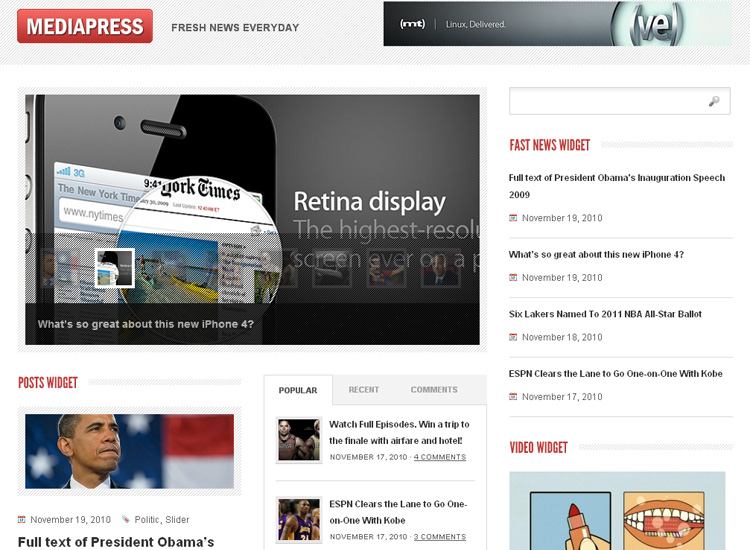Open the Slider category link
The image size is (750, 550).
point(177,520)
